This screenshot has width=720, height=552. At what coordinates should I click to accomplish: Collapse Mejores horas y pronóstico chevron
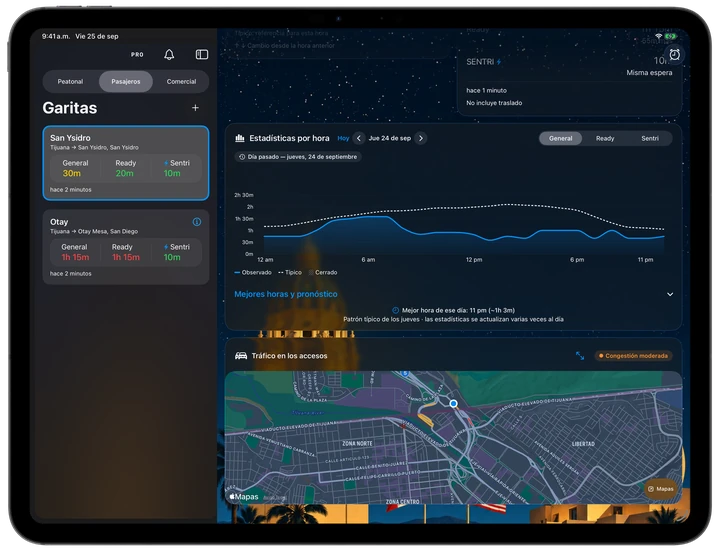(670, 294)
